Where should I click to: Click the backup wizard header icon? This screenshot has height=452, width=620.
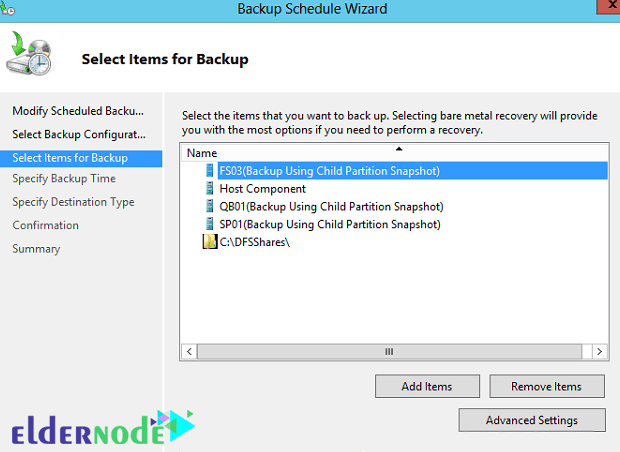click(x=29, y=54)
